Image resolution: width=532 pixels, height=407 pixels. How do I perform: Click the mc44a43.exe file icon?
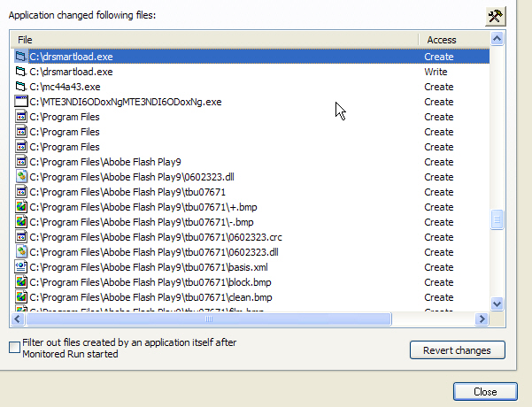click(x=21, y=87)
